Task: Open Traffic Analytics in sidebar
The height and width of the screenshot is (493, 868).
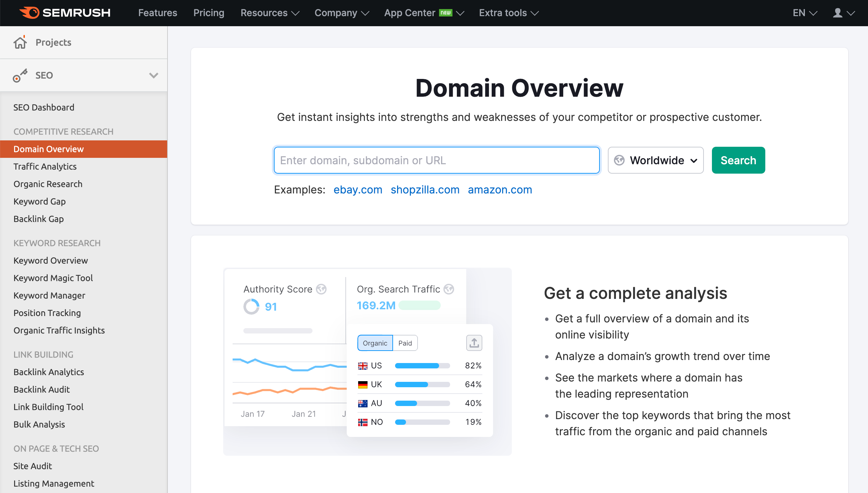Action: 45,167
